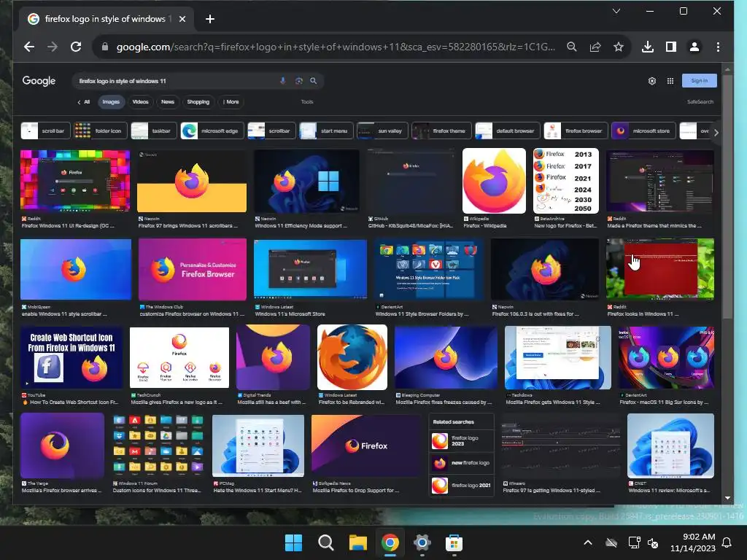Select the Images tab
Viewport: 747px width, 560px height.
click(111, 102)
